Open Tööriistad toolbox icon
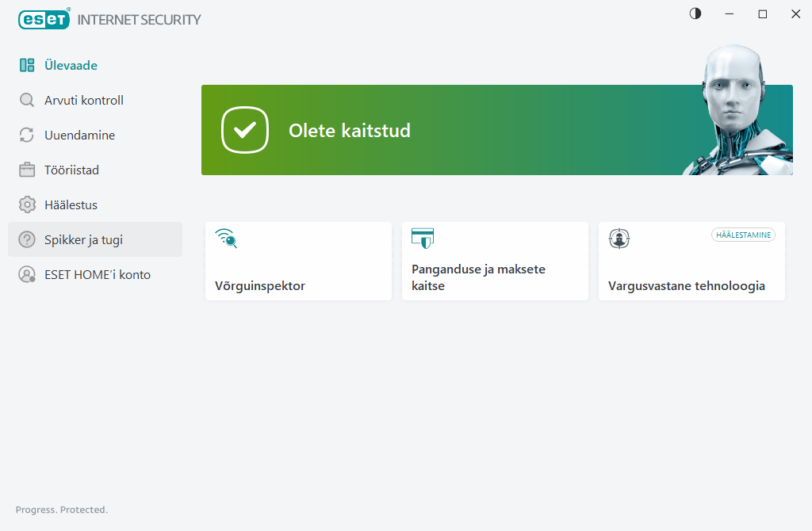The image size is (812, 531). [27, 170]
